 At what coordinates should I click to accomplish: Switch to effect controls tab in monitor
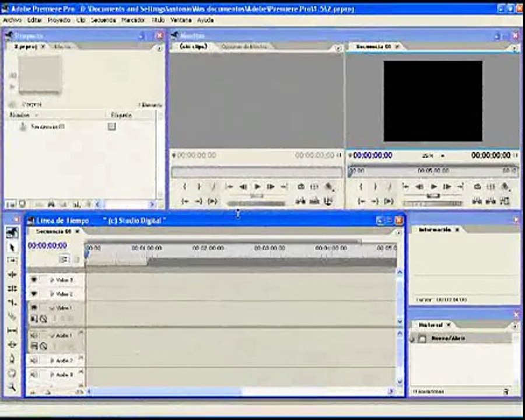point(244,47)
